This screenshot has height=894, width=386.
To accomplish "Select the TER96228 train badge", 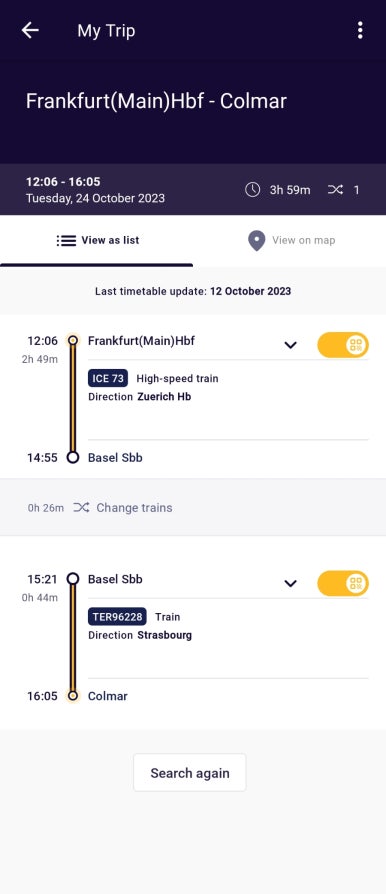I will coord(117,617).
